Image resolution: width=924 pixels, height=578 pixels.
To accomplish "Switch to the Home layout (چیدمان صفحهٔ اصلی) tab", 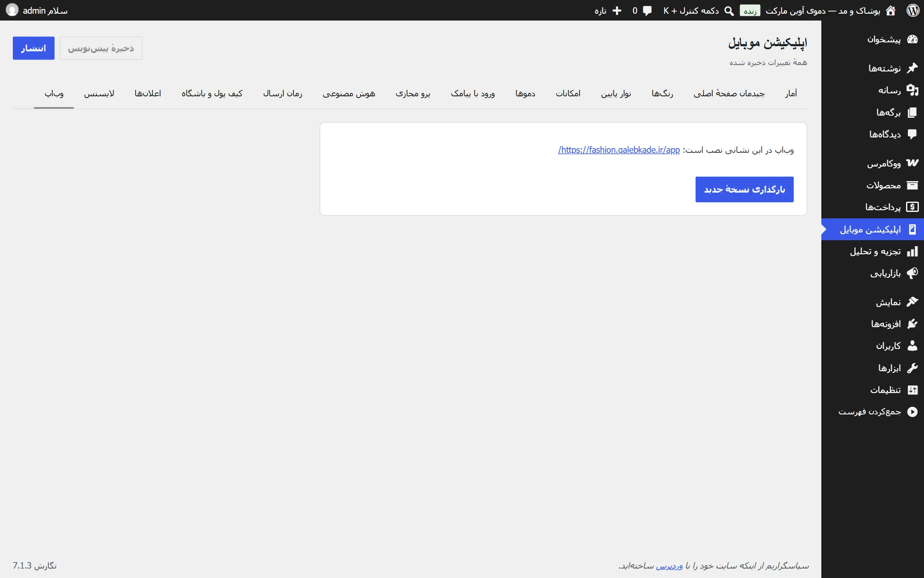I will click(729, 93).
